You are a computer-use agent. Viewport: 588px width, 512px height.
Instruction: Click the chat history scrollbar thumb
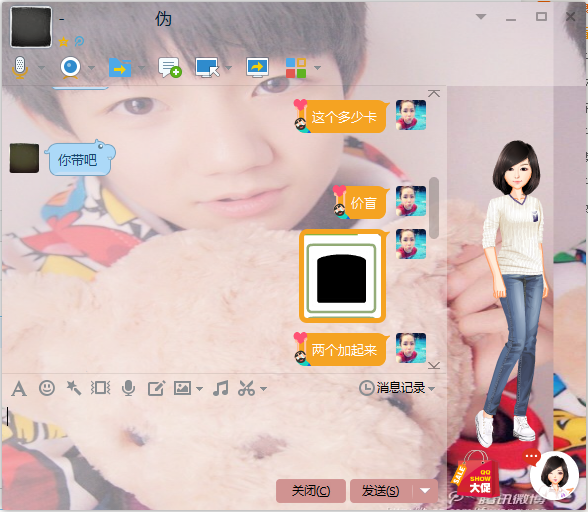click(434, 208)
